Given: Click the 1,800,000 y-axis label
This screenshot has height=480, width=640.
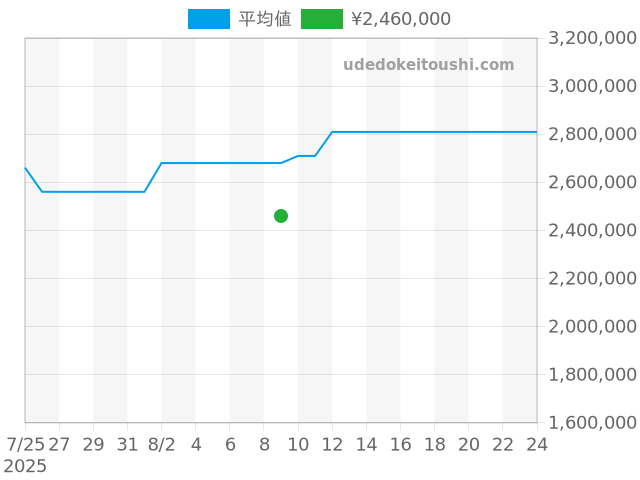Looking at the screenshot, I should click(593, 374).
